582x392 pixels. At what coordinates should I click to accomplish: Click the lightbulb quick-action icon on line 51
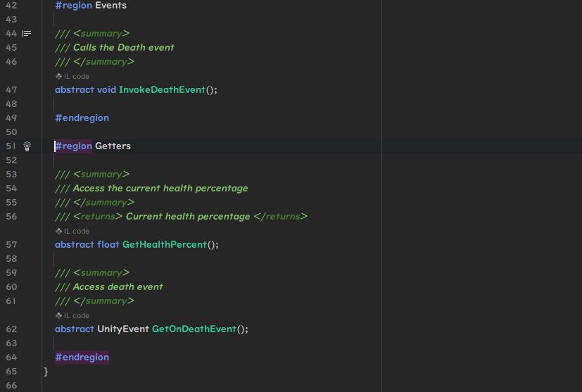point(27,146)
